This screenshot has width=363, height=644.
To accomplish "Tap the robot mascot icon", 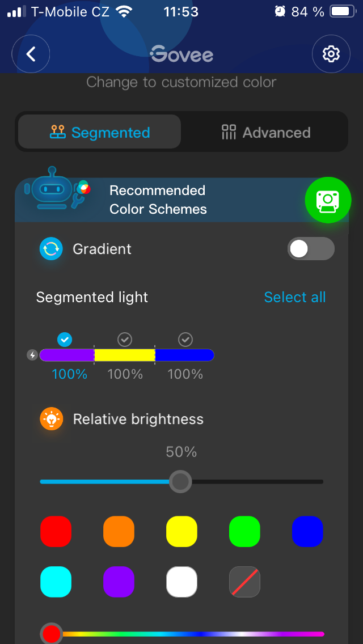I will pyautogui.click(x=54, y=189).
